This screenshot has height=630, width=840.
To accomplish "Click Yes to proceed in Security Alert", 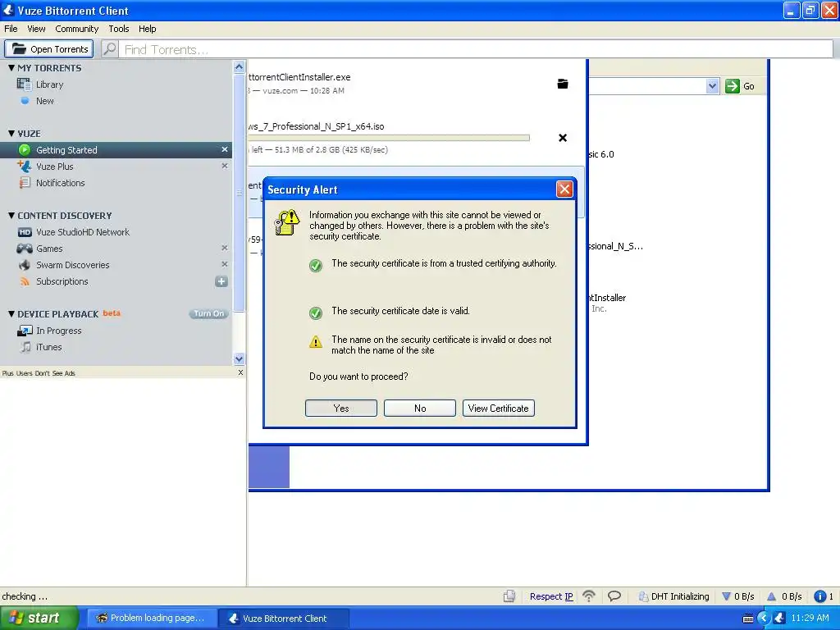I will pos(341,409).
